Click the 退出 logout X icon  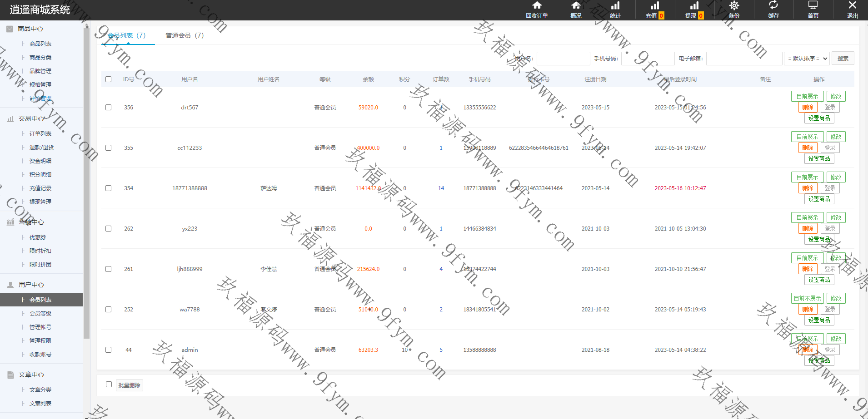point(852,6)
